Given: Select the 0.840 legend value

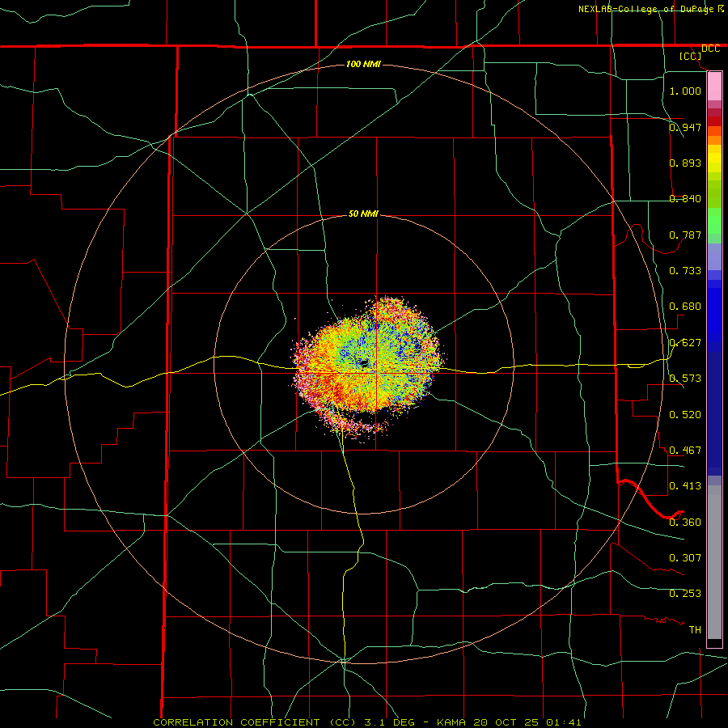Looking at the screenshot, I should (685, 199).
